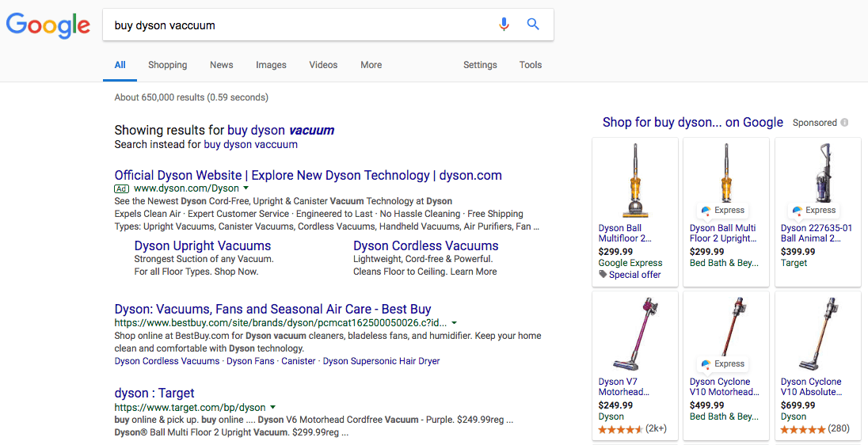Open the Canister sublink
This screenshot has width=868, height=445.
tap(299, 361)
